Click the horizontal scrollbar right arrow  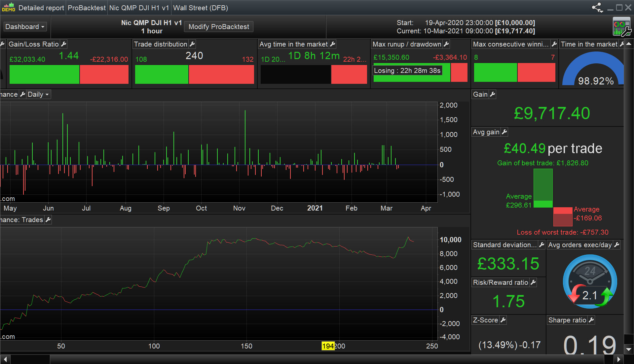(x=618, y=359)
